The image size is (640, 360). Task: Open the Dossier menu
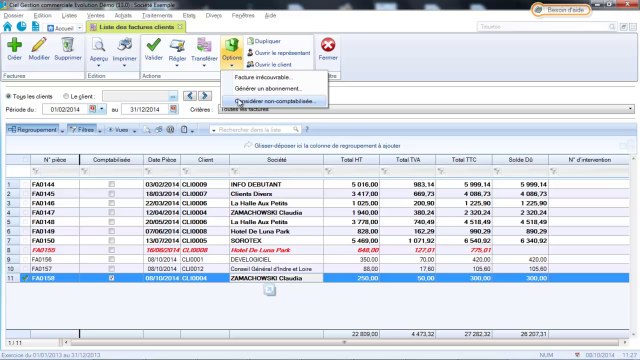point(13,16)
